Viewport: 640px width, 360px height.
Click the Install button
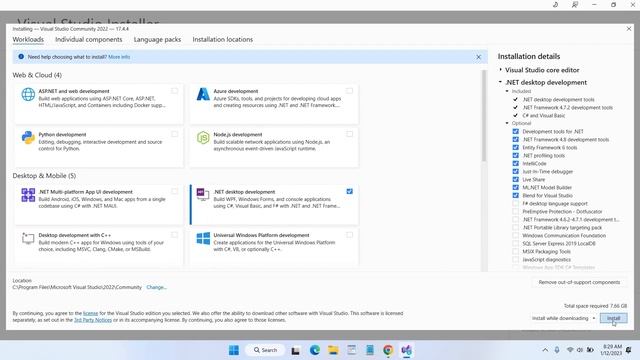click(x=613, y=318)
